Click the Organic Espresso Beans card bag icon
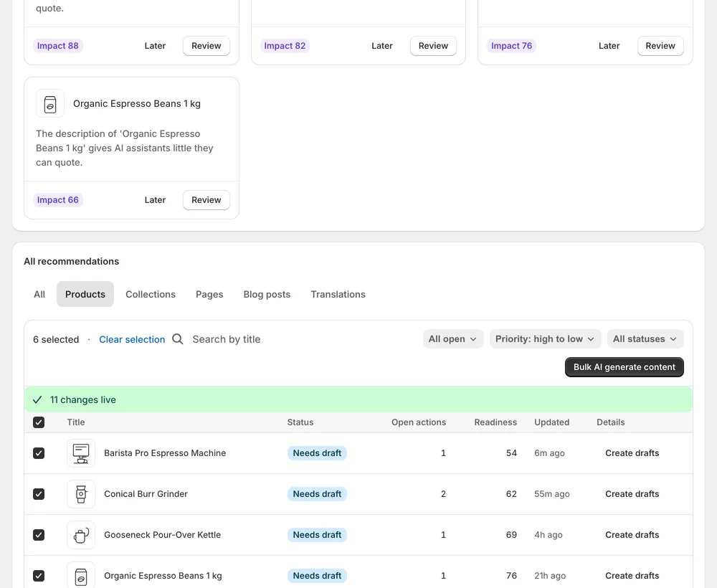The height and width of the screenshot is (588, 717). (50, 104)
